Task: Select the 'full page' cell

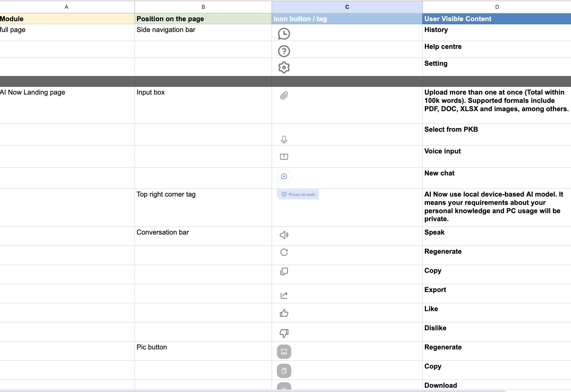Action: pyautogui.click(x=67, y=33)
